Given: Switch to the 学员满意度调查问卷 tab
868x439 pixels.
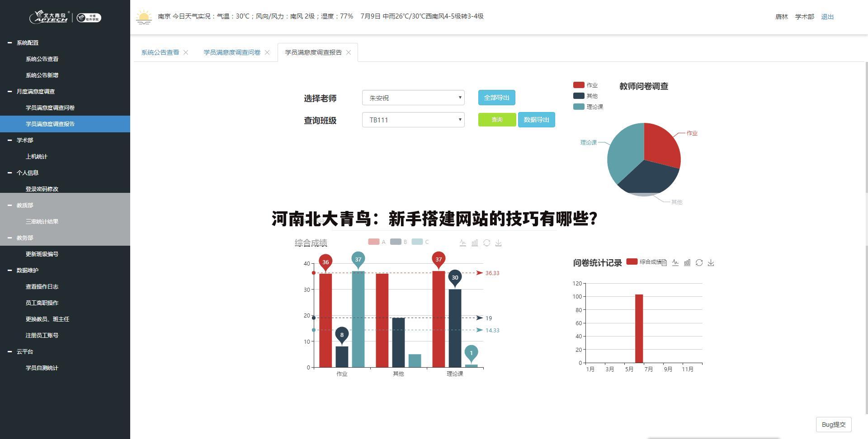Looking at the screenshot, I should (232, 52).
